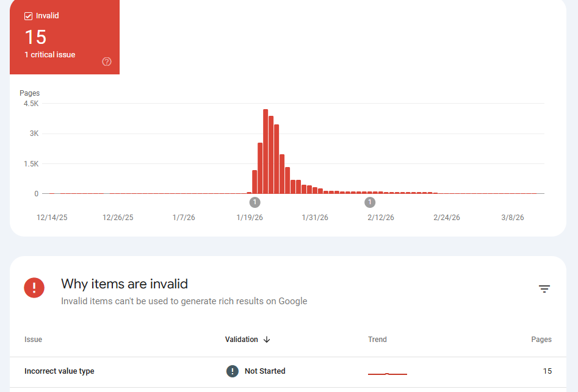Click the down arrow next to Validation
578x392 pixels.
(267, 340)
